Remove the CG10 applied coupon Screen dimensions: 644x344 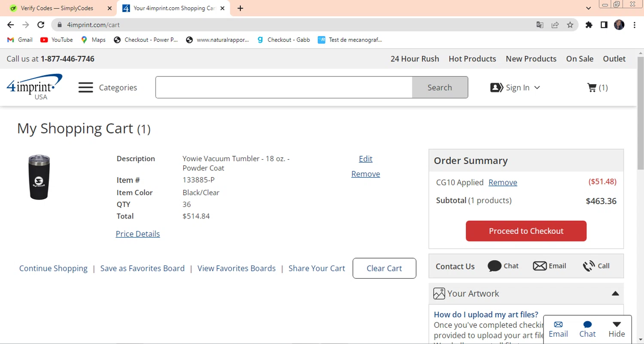[503, 183]
